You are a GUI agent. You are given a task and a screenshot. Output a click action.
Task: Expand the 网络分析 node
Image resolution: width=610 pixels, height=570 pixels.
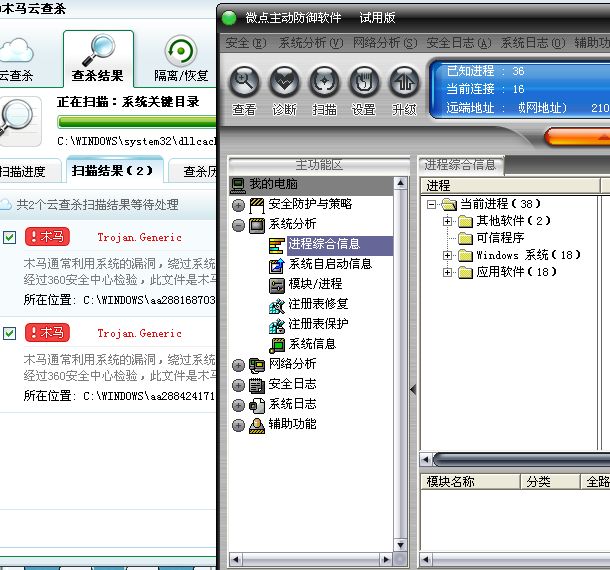coord(238,365)
